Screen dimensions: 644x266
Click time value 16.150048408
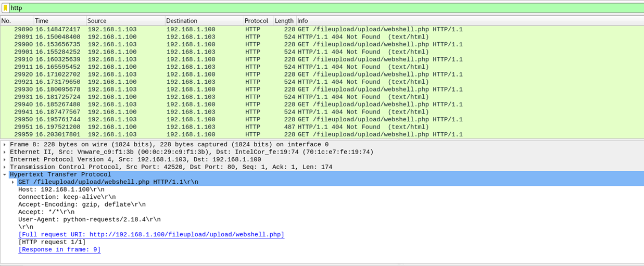point(58,37)
